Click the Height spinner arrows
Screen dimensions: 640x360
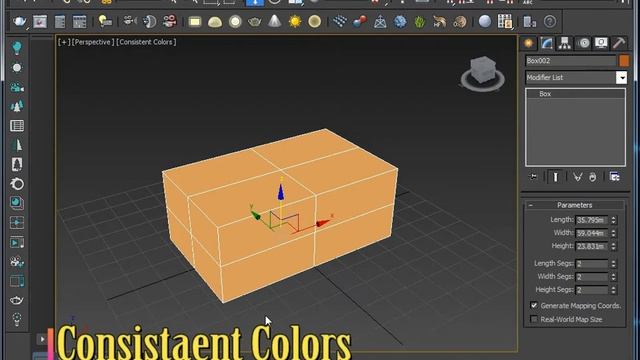613,246
